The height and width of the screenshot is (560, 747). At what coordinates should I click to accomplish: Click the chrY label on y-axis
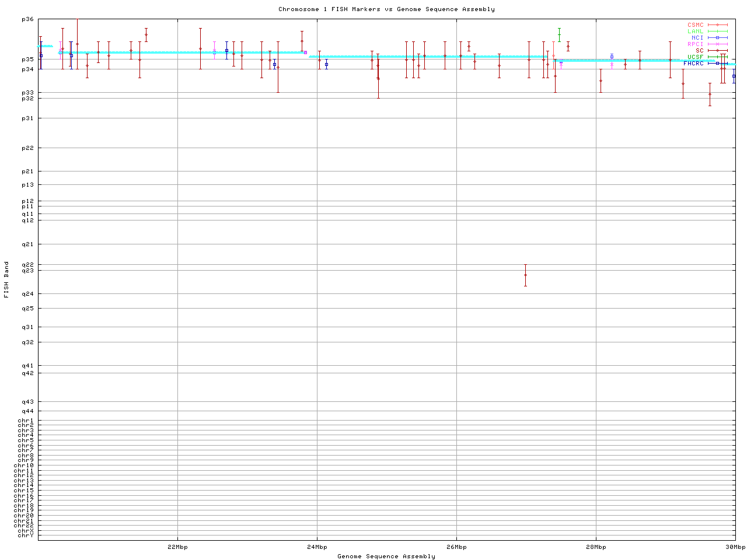coord(26,535)
